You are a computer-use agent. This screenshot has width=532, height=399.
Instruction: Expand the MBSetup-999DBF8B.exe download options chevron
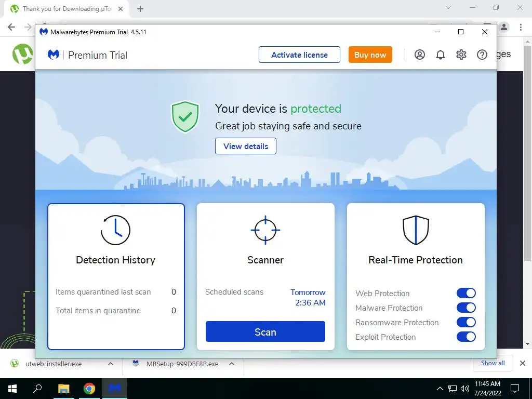(x=231, y=364)
